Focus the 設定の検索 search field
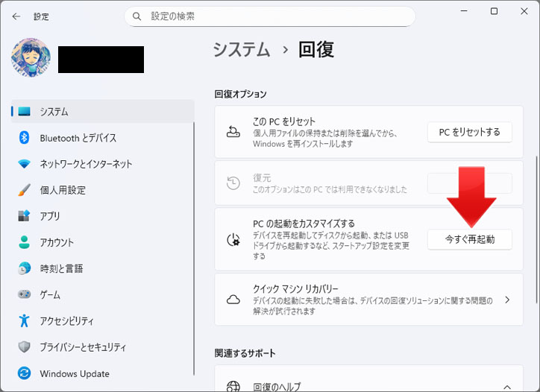The height and width of the screenshot is (392, 540). tap(276, 16)
